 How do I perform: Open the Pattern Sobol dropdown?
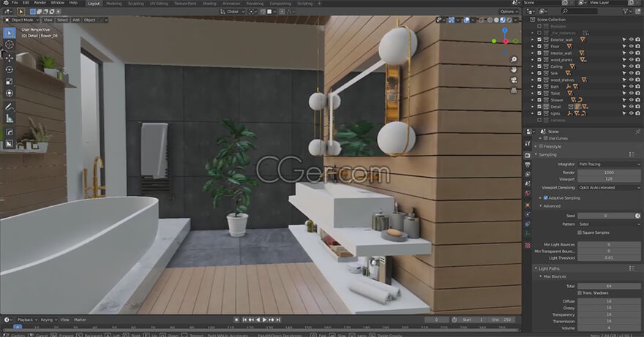pyautogui.click(x=609, y=224)
